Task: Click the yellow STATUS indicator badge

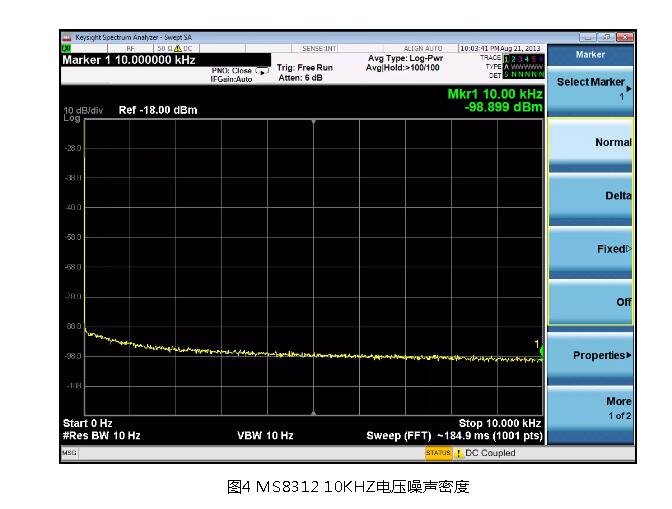Action: click(x=438, y=453)
